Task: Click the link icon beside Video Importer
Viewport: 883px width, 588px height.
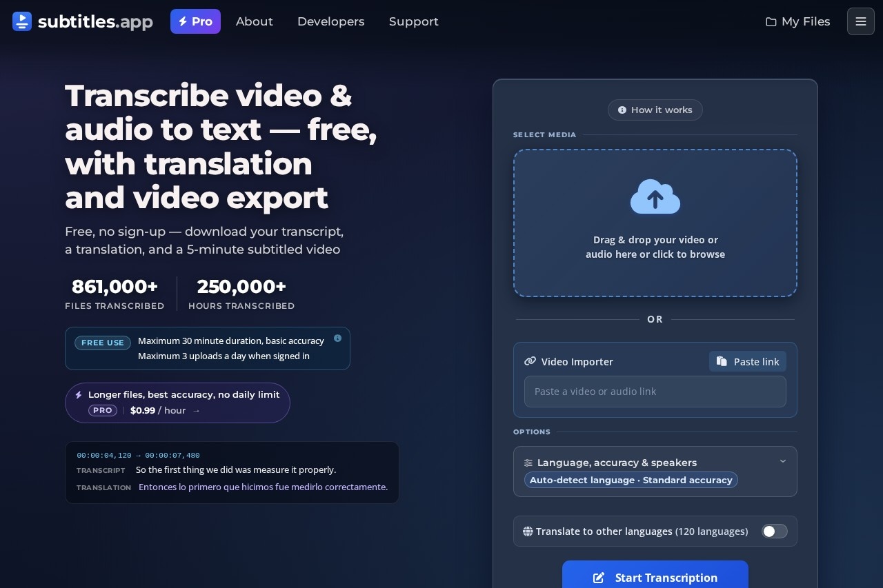Action: (x=530, y=361)
